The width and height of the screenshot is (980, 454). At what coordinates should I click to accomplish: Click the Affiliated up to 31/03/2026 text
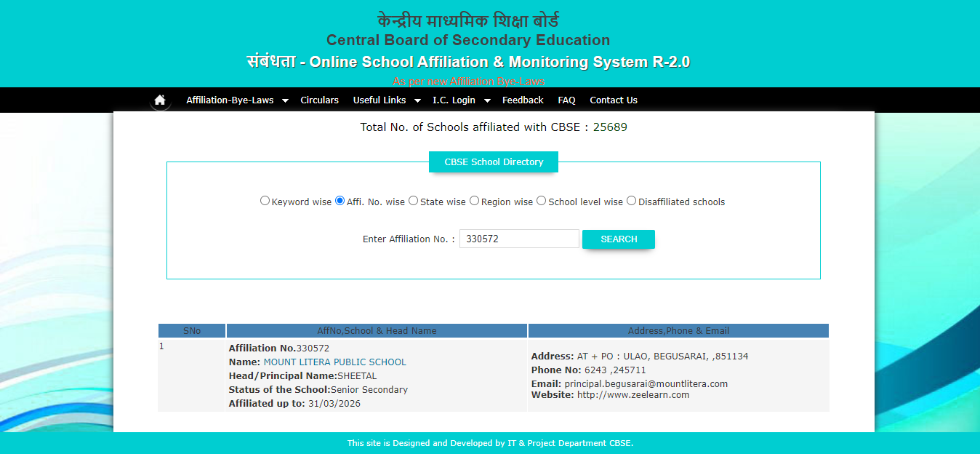pos(294,404)
